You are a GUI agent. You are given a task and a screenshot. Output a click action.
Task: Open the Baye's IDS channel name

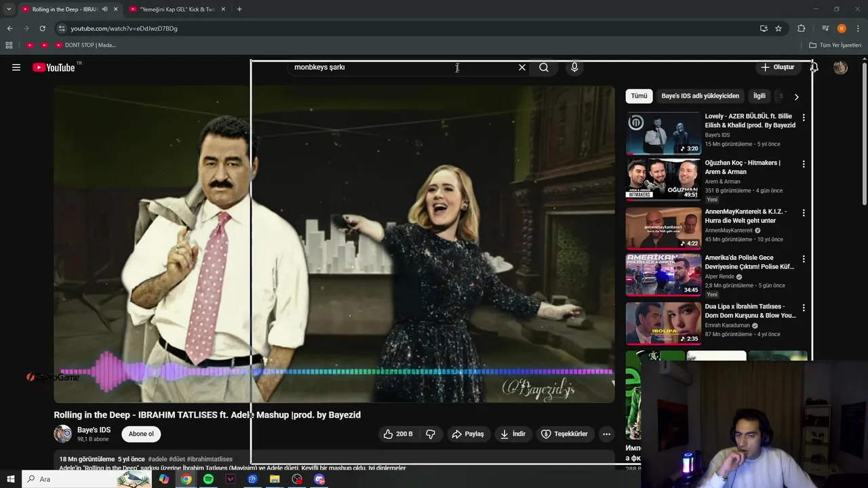click(x=94, y=430)
